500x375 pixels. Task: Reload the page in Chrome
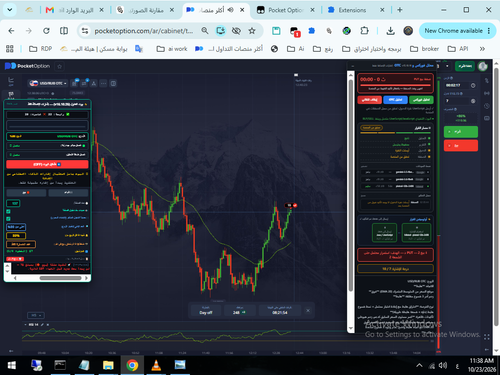click(x=46, y=31)
